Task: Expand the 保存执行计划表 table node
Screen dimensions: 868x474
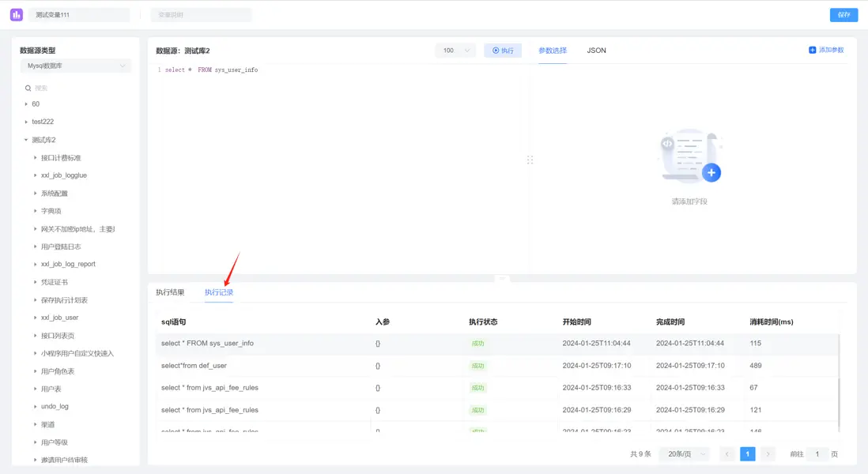Action: point(35,299)
